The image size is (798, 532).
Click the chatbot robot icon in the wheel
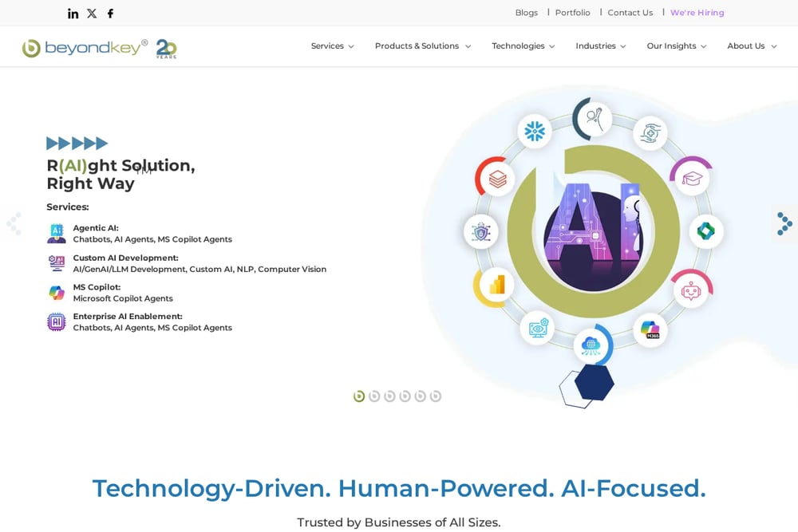[691, 291]
